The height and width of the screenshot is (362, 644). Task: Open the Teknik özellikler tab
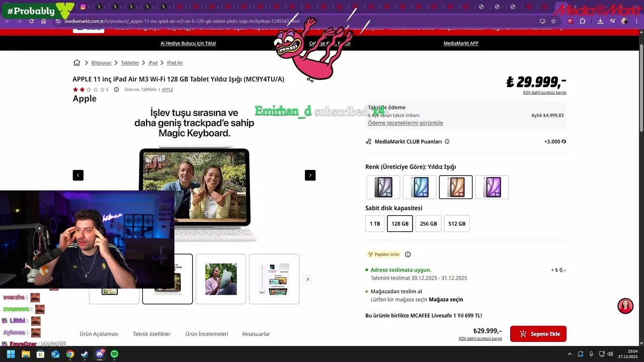(x=151, y=334)
